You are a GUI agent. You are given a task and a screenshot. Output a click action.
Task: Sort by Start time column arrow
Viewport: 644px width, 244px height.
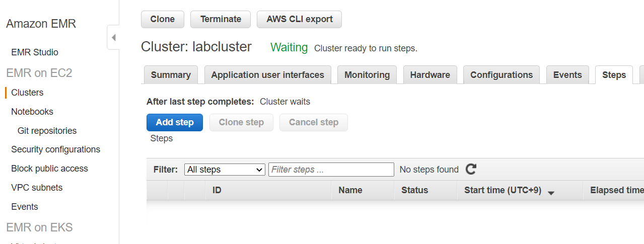click(551, 193)
